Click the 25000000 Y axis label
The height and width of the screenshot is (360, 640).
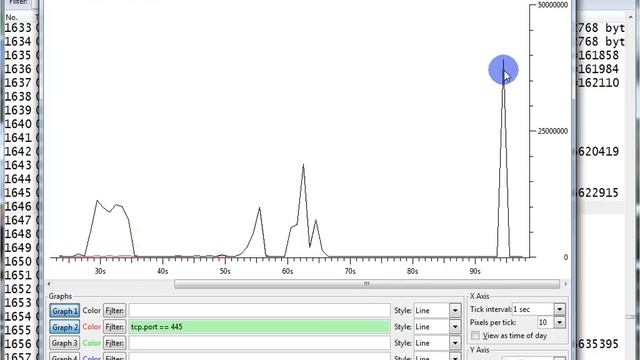point(553,131)
